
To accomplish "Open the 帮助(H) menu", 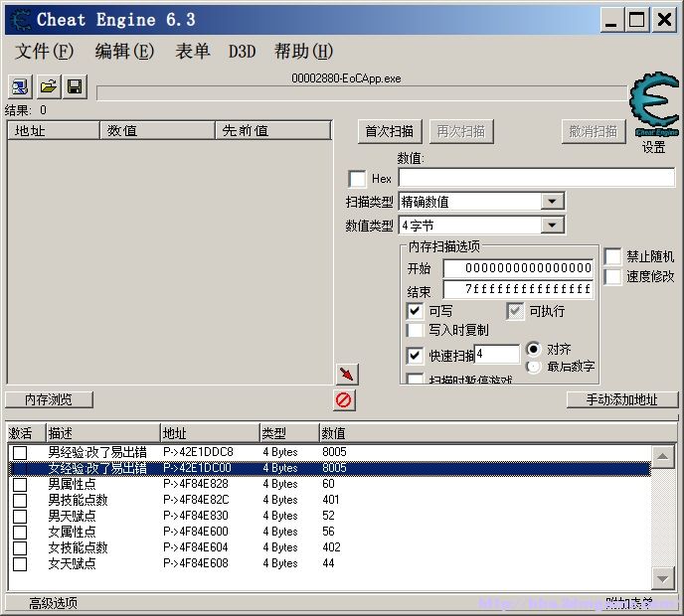I will 303,52.
